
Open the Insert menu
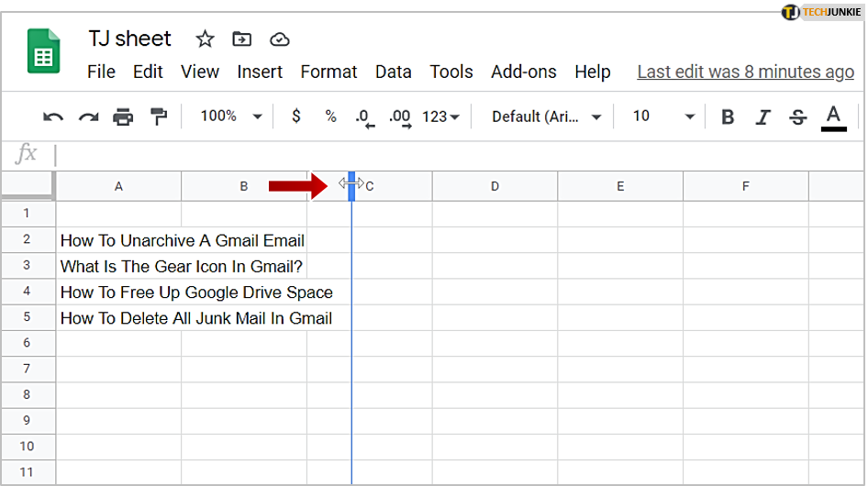(x=260, y=72)
